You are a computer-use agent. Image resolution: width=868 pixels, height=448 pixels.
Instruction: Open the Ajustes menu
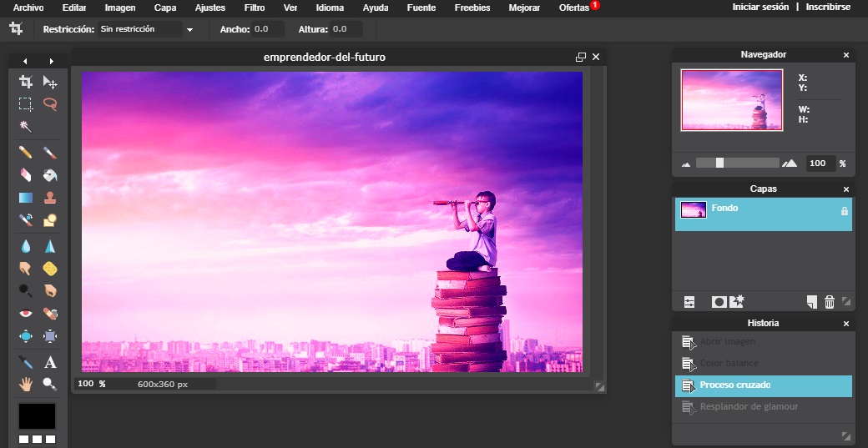pyautogui.click(x=209, y=8)
